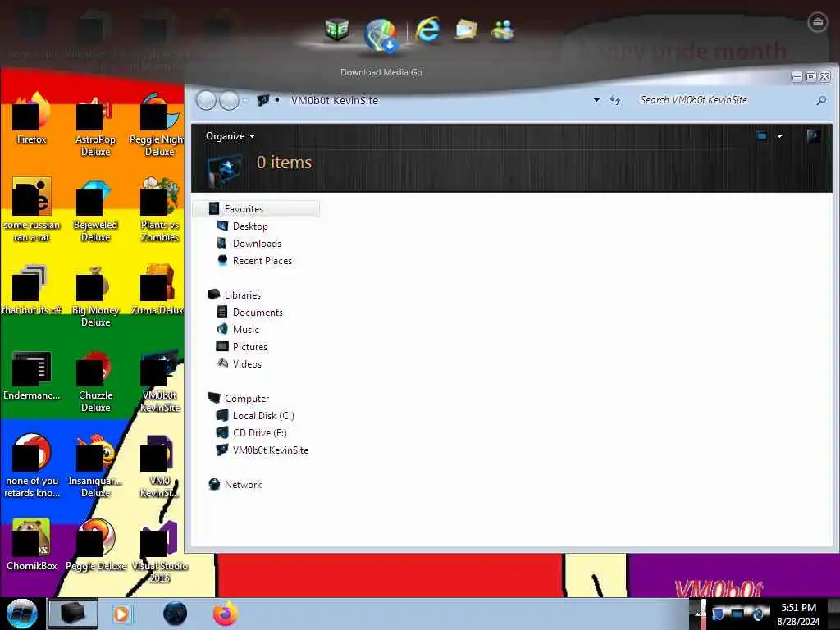The width and height of the screenshot is (840, 630).
Task: Open the Music library
Action: [x=245, y=330]
